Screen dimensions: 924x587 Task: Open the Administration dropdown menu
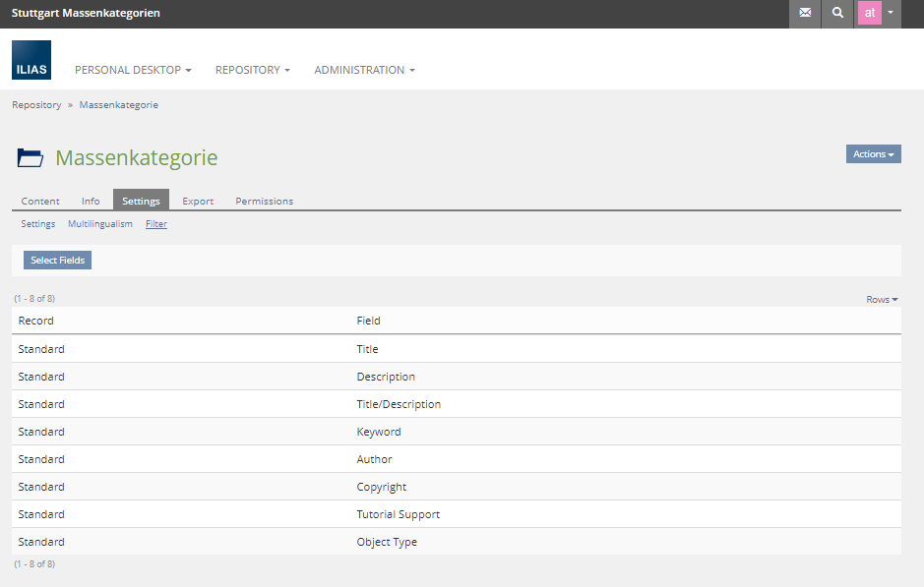[364, 70]
